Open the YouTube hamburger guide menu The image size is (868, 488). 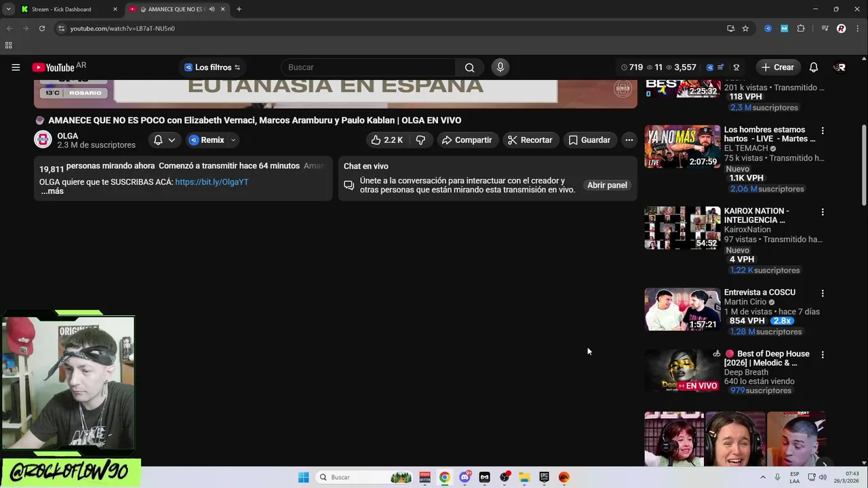coord(16,67)
